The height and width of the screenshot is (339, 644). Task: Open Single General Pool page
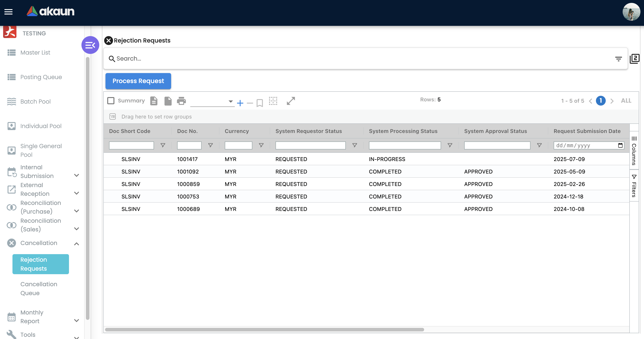41,150
